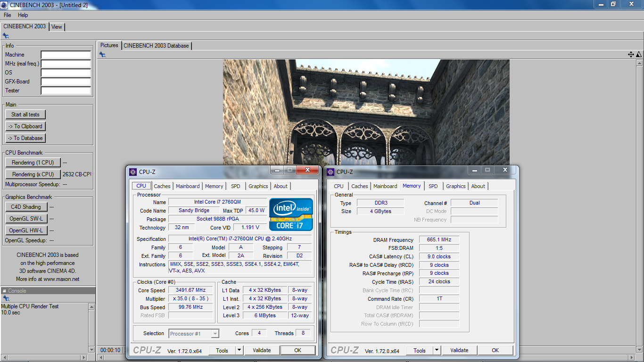
Task: Click the Intel Core i7 2760QM name field
Action: point(217,202)
